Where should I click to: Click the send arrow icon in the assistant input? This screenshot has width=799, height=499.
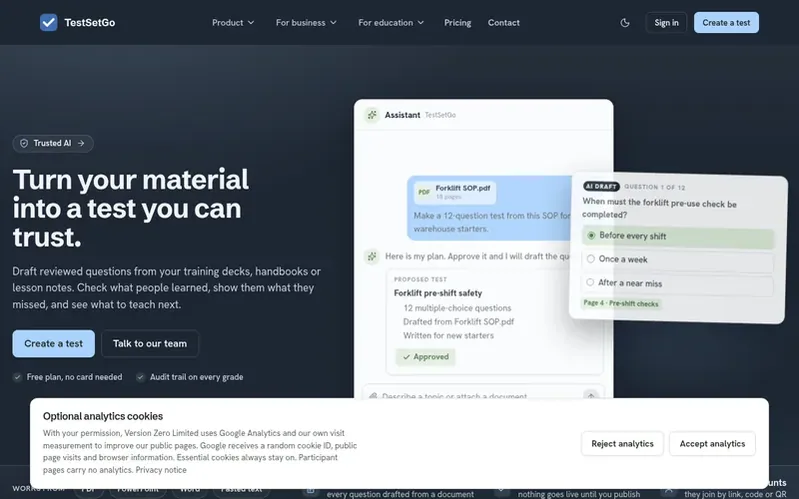point(591,394)
